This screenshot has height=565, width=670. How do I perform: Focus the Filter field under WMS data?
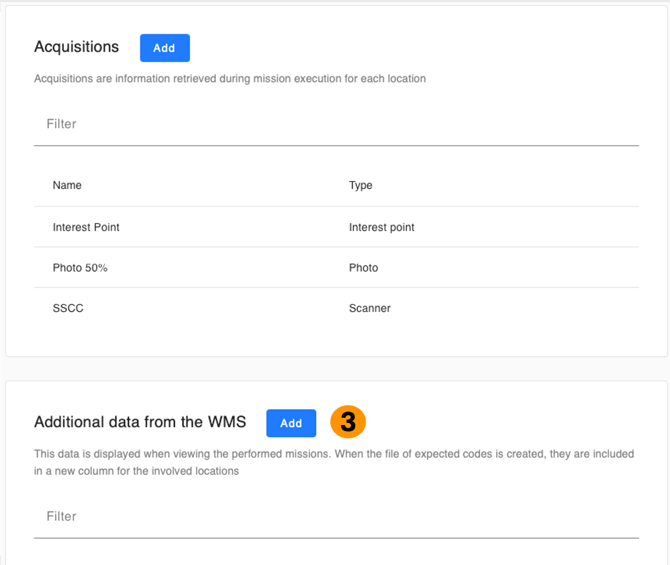click(x=336, y=516)
